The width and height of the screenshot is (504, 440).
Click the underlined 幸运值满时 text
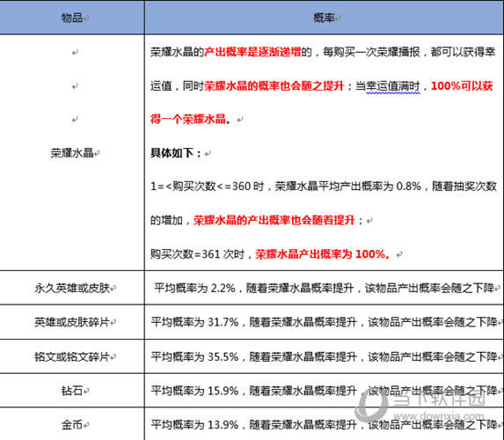tap(393, 86)
